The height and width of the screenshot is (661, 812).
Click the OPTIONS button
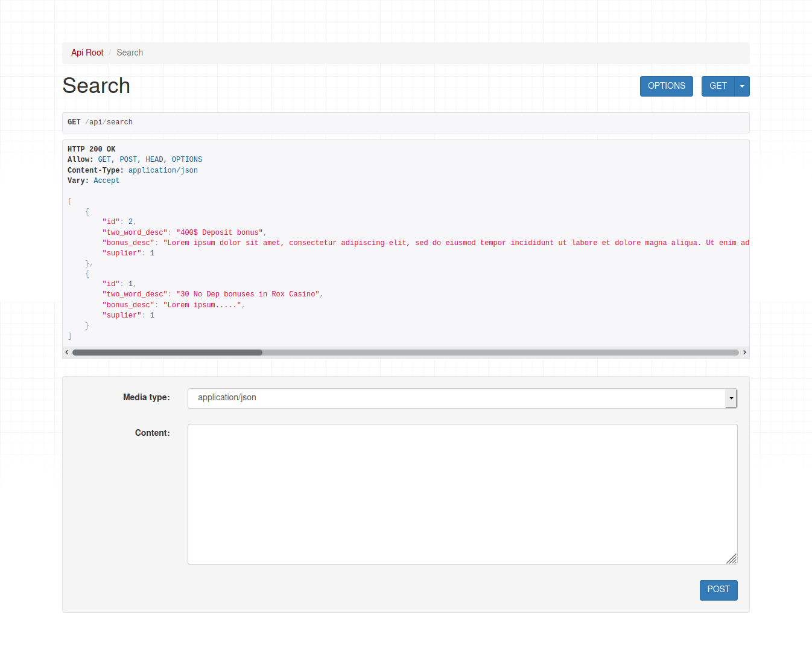pyautogui.click(x=667, y=86)
